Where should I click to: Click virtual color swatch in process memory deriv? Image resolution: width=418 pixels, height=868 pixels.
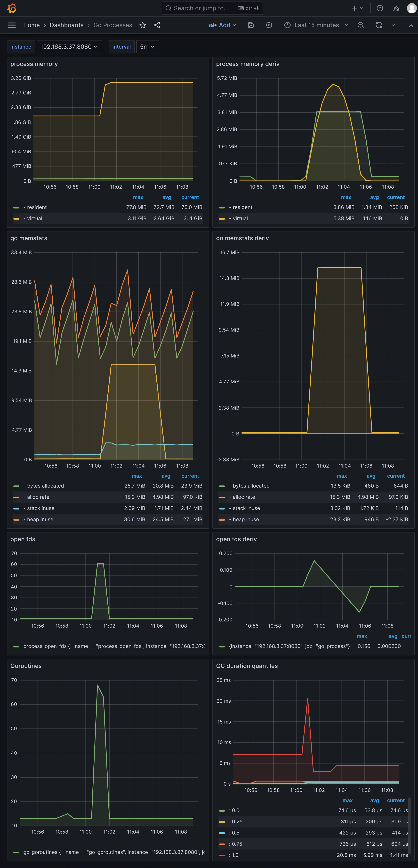(x=222, y=219)
